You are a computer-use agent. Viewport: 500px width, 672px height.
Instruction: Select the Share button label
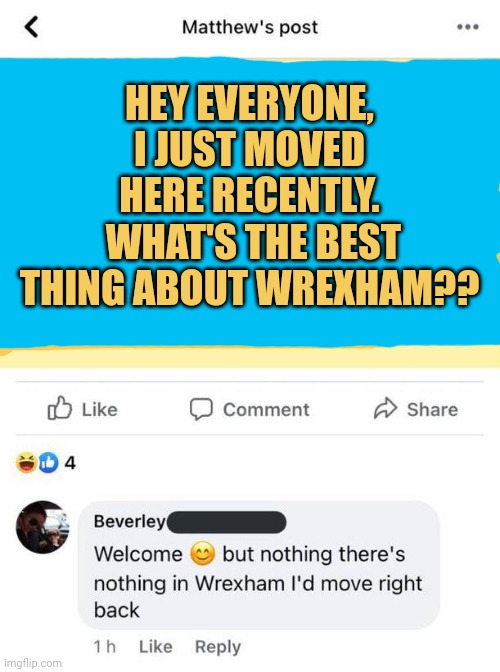432,410
